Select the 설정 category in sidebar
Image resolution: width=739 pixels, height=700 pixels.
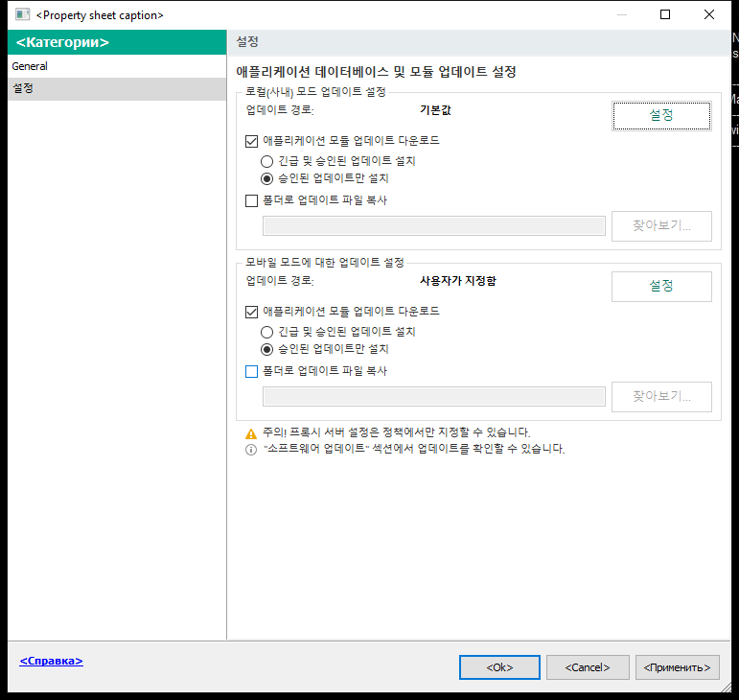[117, 88]
